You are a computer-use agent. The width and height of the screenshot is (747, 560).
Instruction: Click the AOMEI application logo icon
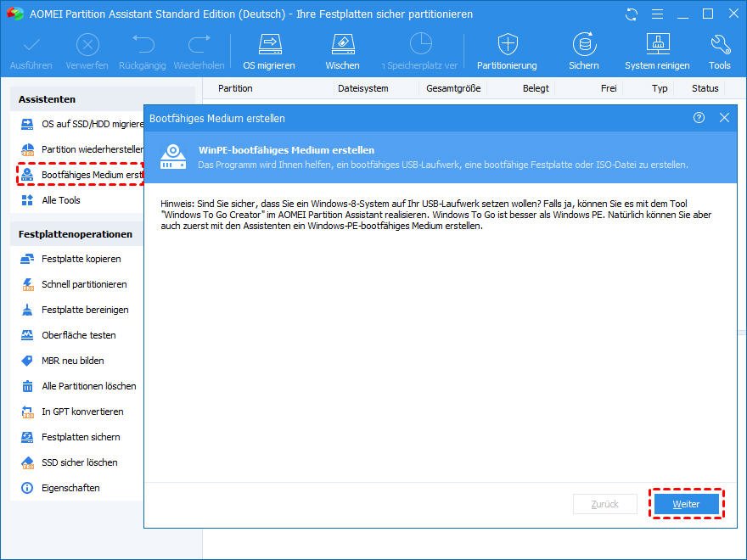[x=14, y=14]
